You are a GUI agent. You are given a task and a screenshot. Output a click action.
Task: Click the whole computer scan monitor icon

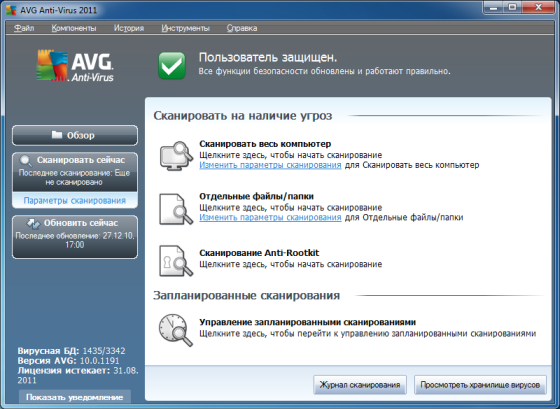[176, 156]
